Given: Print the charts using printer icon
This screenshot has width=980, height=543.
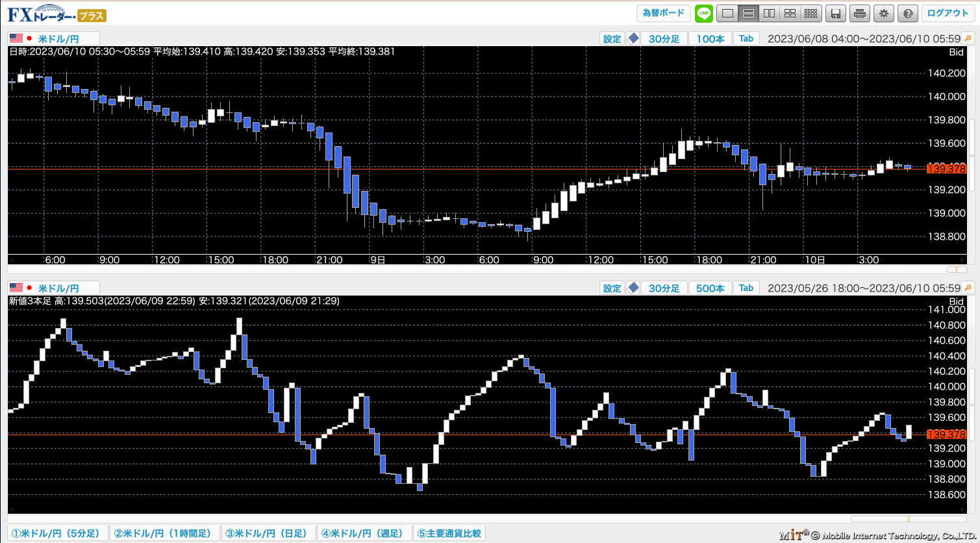Looking at the screenshot, I should (x=860, y=14).
